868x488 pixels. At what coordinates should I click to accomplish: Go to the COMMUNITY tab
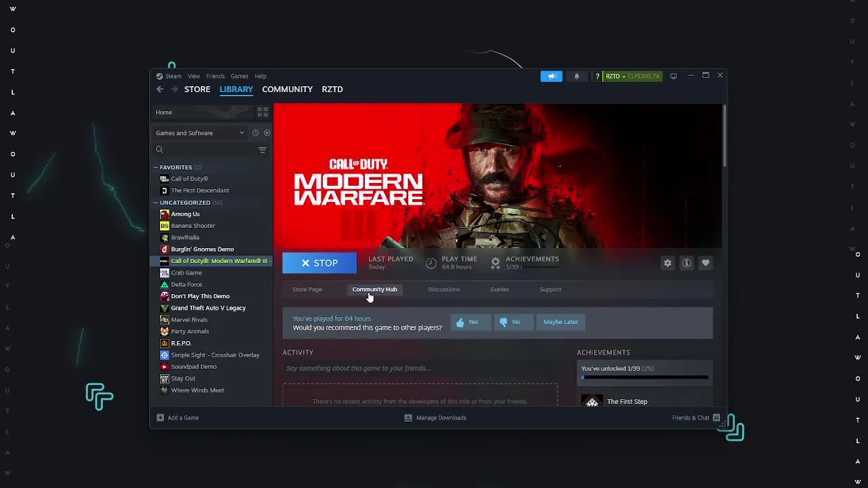288,89
